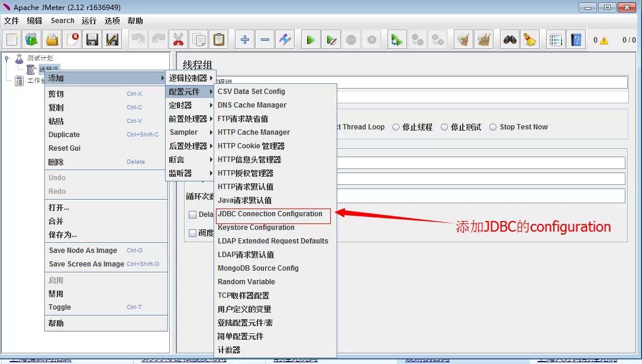Open the Search menu
Viewport: 642px width, 364px height.
[x=62, y=21]
